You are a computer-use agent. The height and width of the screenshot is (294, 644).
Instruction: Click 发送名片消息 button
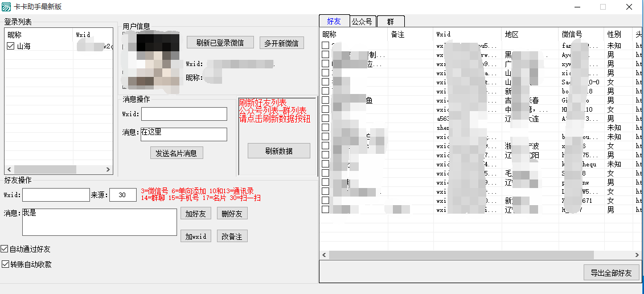(x=177, y=153)
